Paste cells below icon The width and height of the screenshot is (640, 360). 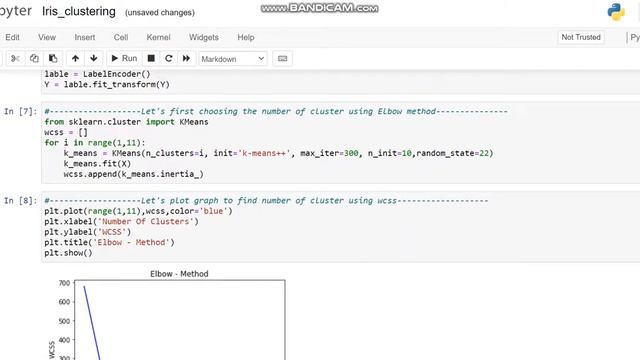tap(53, 59)
